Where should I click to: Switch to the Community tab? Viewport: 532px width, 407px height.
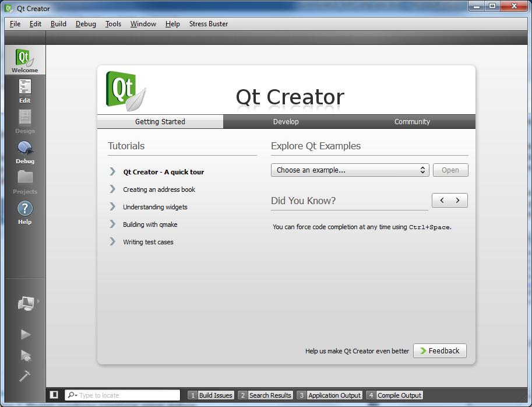pyautogui.click(x=412, y=121)
